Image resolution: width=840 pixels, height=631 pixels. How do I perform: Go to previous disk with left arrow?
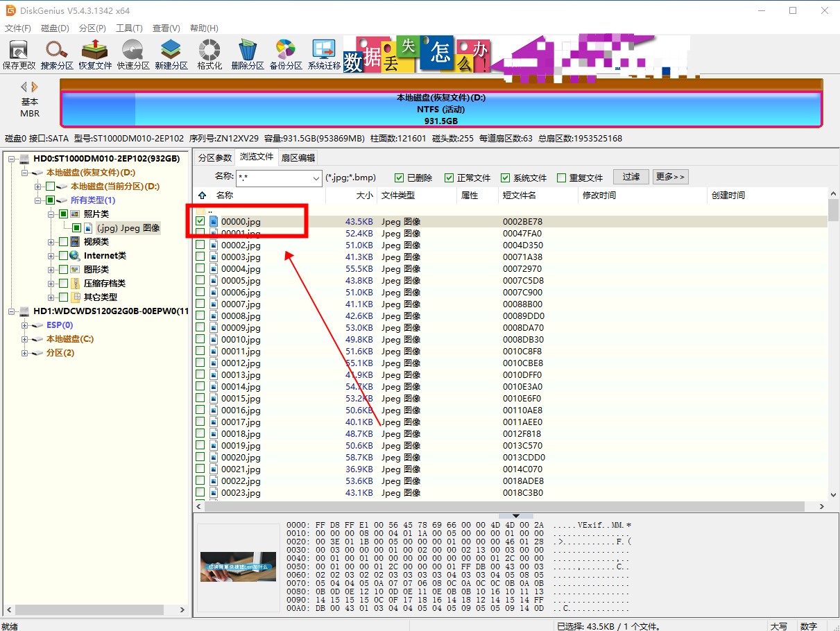pos(24,87)
